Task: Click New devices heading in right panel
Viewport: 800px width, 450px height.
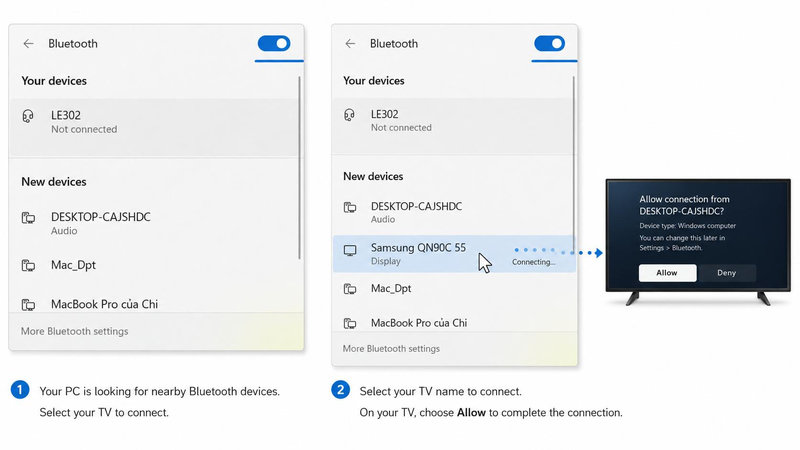Action: [x=373, y=176]
